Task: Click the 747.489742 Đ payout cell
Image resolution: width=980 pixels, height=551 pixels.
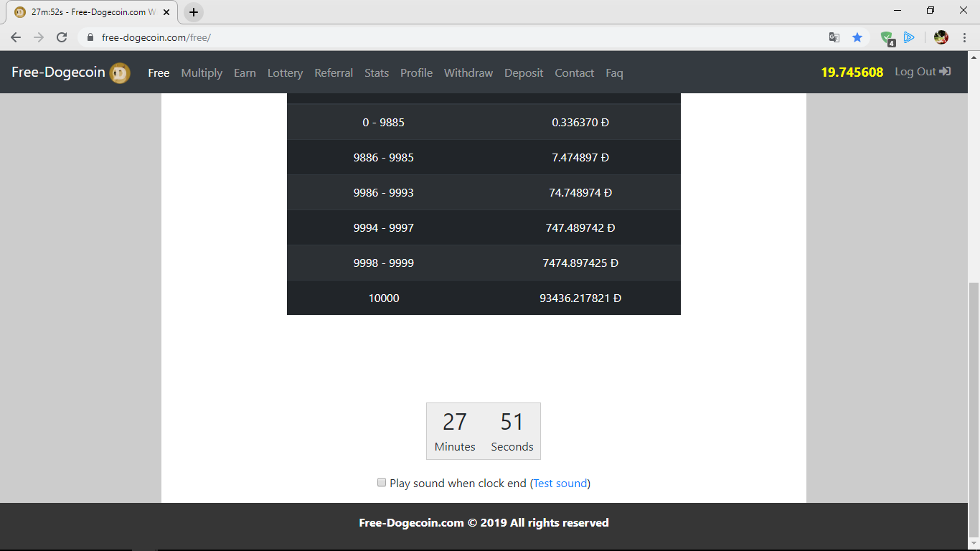Action: [580, 227]
